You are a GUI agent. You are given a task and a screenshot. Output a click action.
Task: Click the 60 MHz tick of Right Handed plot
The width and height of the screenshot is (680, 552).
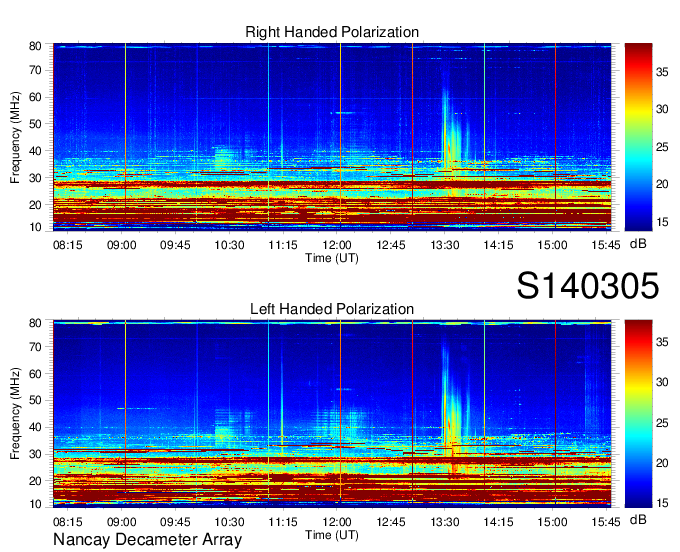[36, 97]
